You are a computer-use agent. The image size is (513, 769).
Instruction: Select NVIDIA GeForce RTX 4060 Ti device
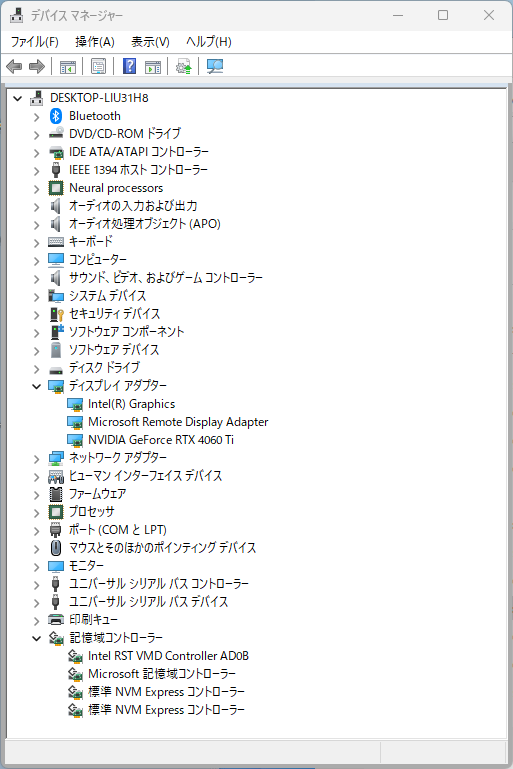click(160, 440)
